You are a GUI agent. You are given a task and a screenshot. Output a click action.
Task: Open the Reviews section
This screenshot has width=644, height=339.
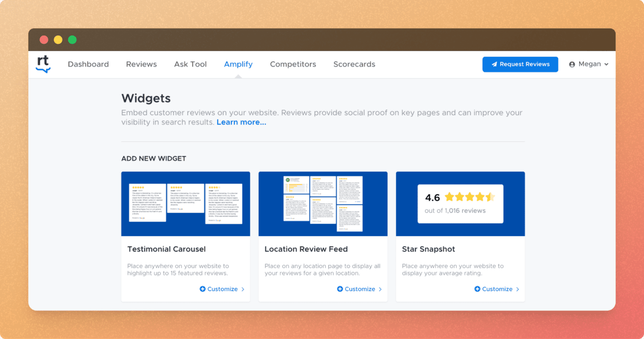pyautogui.click(x=141, y=64)
